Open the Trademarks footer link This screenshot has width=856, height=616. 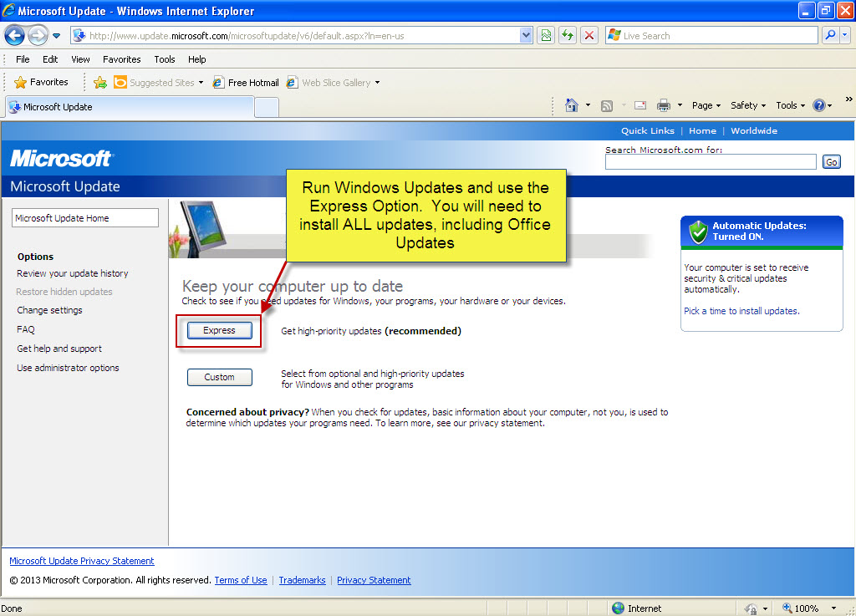tap(302, 580)
